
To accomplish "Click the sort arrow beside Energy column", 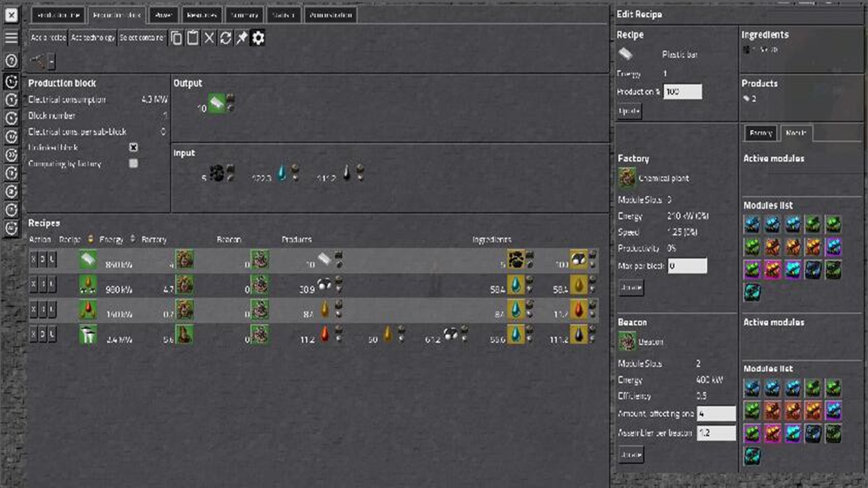I will (x=132, y=239).
